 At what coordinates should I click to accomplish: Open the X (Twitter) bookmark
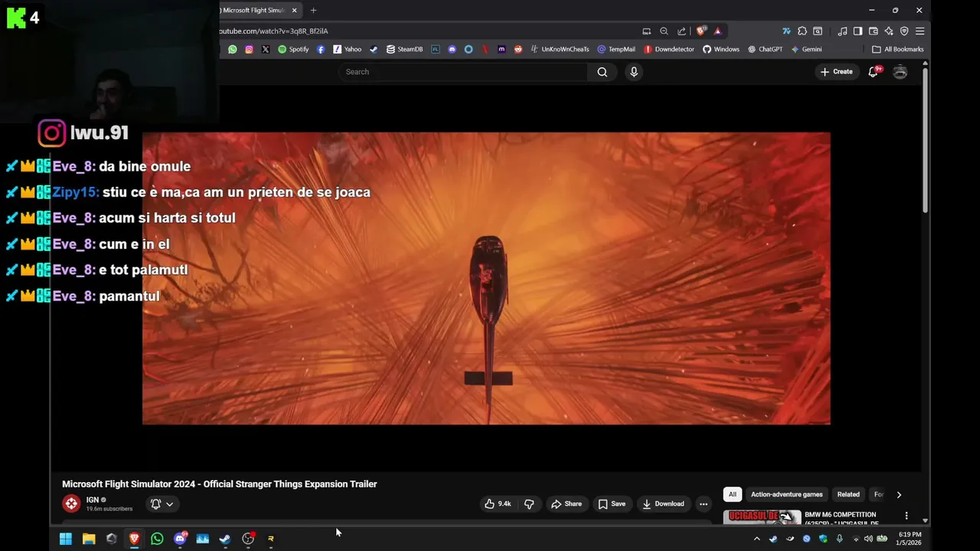(x=265, y=49)
